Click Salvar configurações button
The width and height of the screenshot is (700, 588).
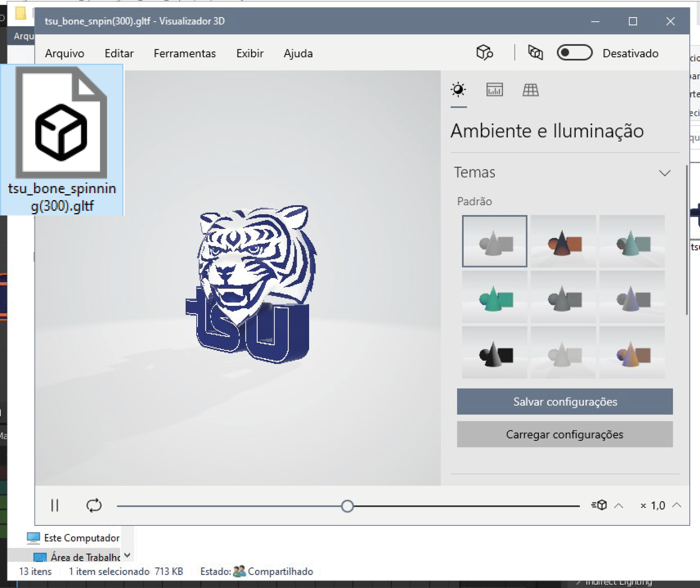click(x=565, y=401)
